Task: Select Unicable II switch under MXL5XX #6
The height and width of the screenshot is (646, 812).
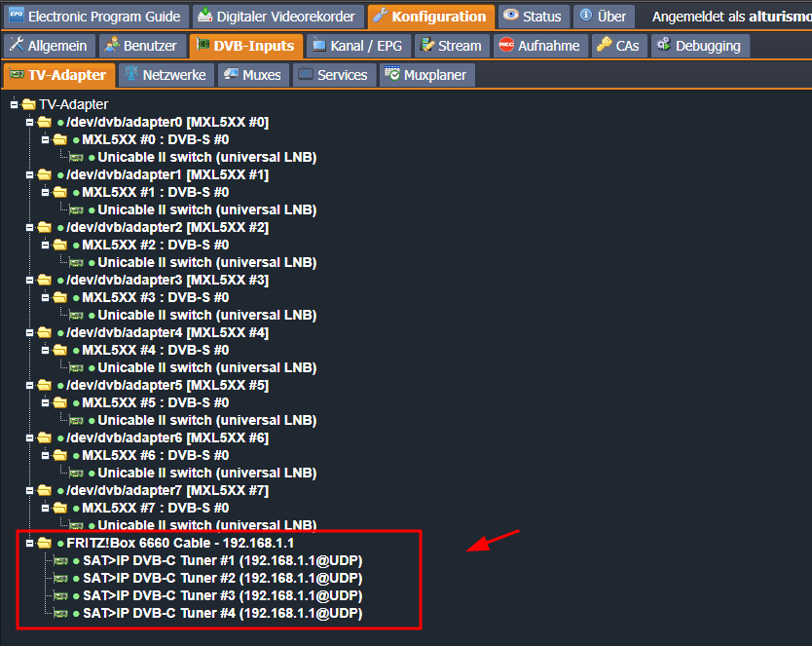Action: [207, 473]
